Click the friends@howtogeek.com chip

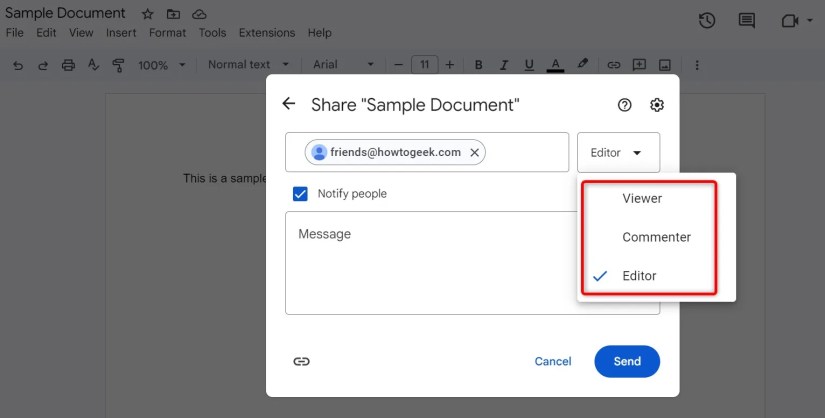tap(395, 152)
